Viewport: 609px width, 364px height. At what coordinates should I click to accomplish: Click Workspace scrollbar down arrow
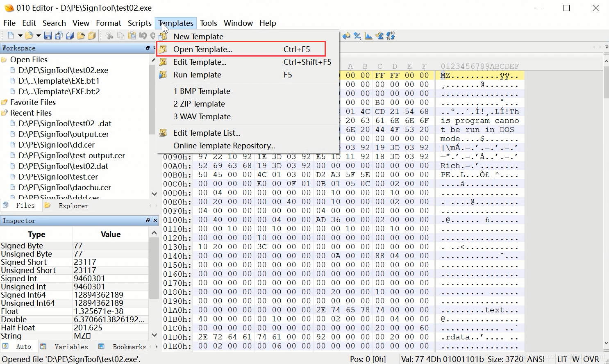pos(154,194)
